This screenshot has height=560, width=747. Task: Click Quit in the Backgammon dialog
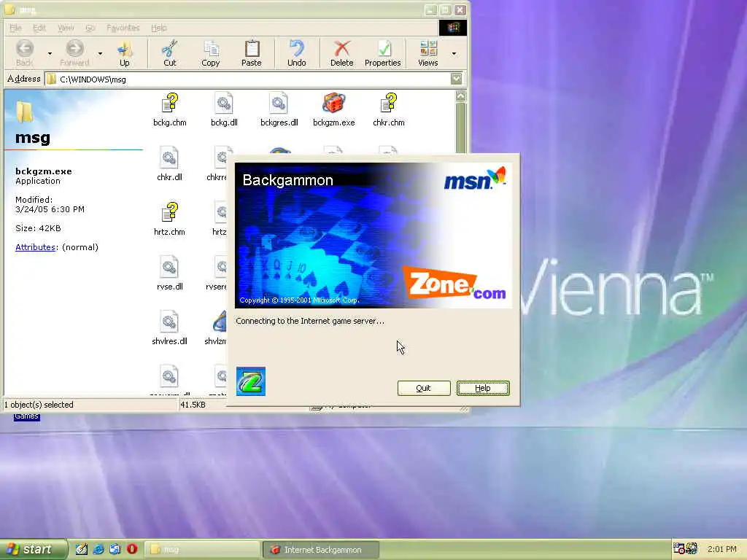pyautogui.click(x=424, y=388)
